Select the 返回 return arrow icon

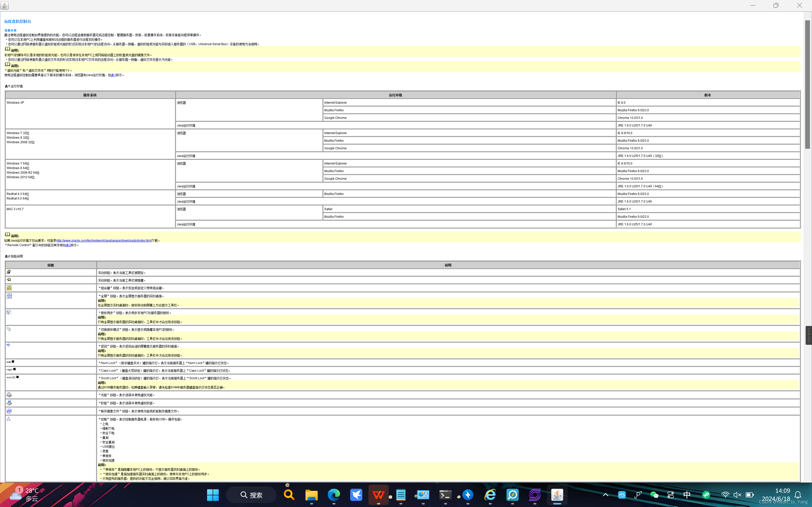click(x=8, y=345)
